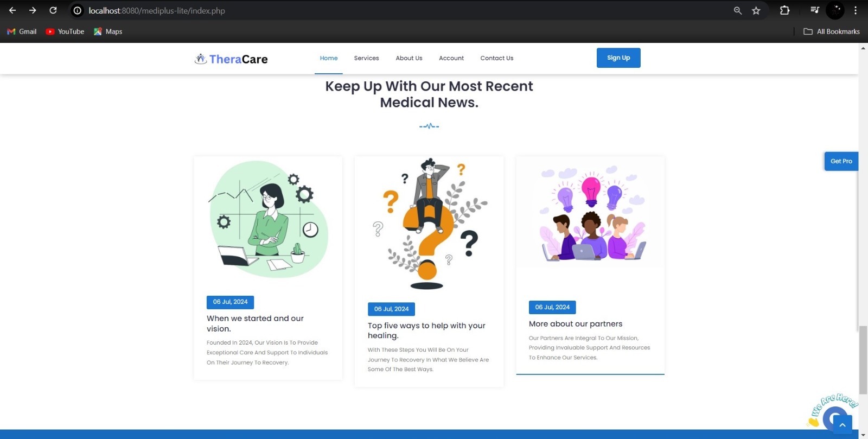868x439 pixels.
Task: Open the All Bookmarks folder
Action: click(832, 31)
